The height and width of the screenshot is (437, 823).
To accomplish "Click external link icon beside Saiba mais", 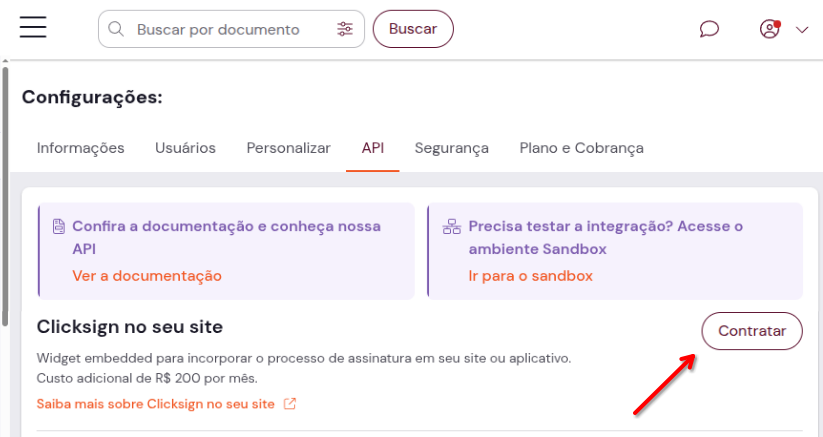I will tap(290, 403).
